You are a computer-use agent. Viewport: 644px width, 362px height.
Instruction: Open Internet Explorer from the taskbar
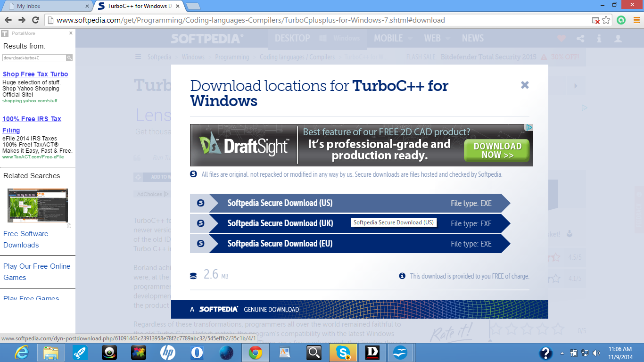point(21,353)
